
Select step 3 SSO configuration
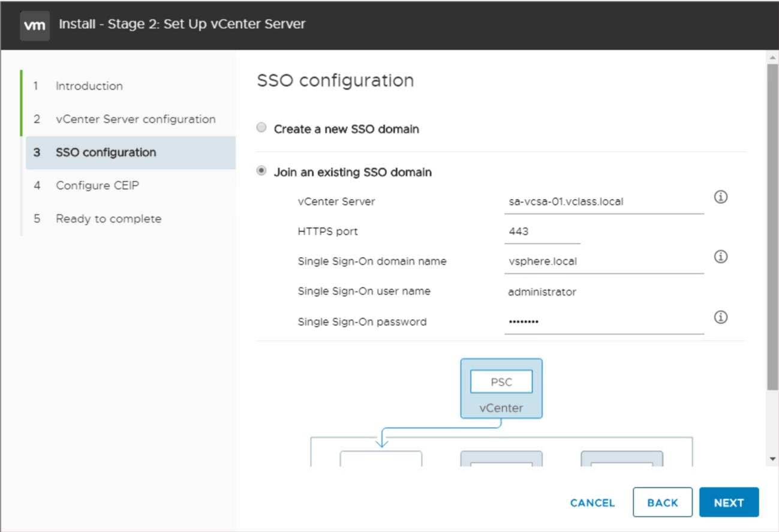click(x=131, y=152)
